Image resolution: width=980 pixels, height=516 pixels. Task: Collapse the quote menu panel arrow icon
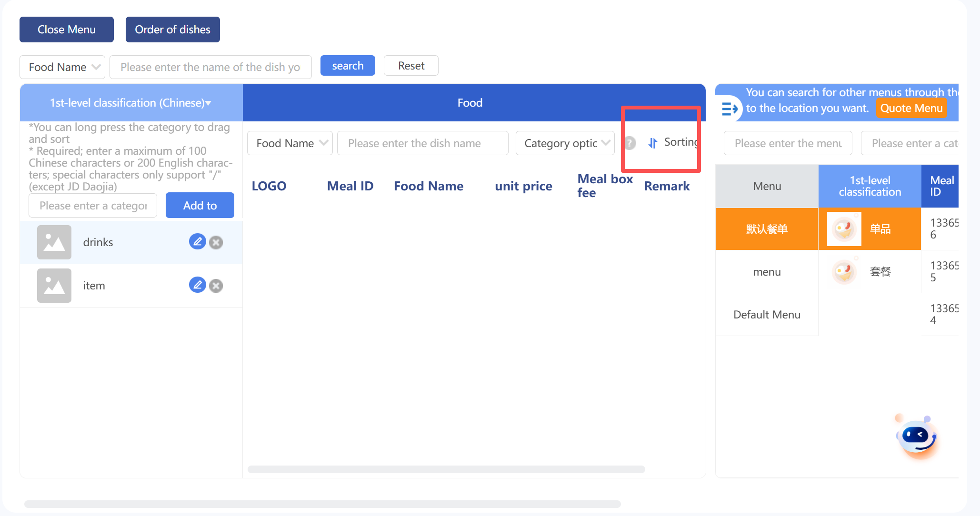[729, 109]
